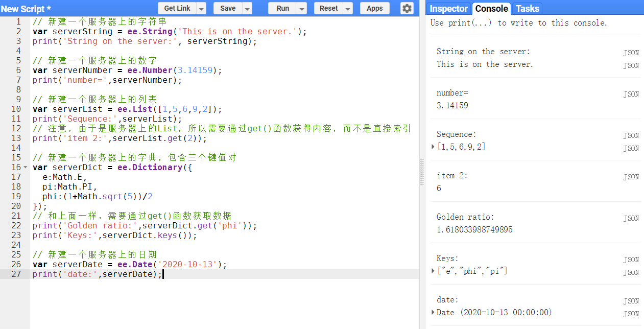644x329 pixels.
Task: Open the Run dropdown arrow
Action: (x=302, y=9)
